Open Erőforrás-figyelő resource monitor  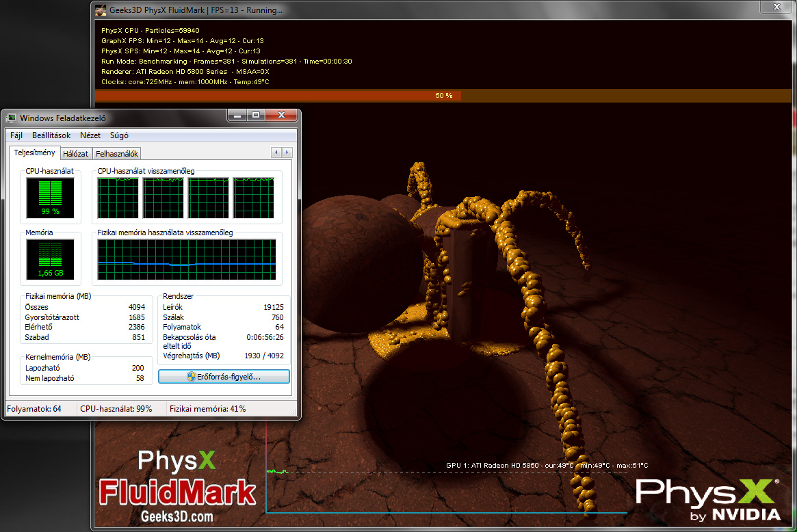tap(224, 377)
